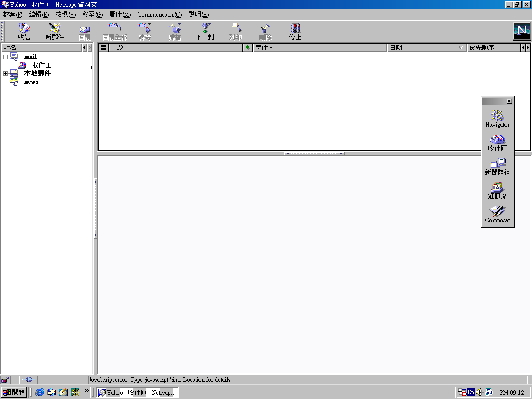Open the 郵件(M) Message menu

tap(120, 14)
